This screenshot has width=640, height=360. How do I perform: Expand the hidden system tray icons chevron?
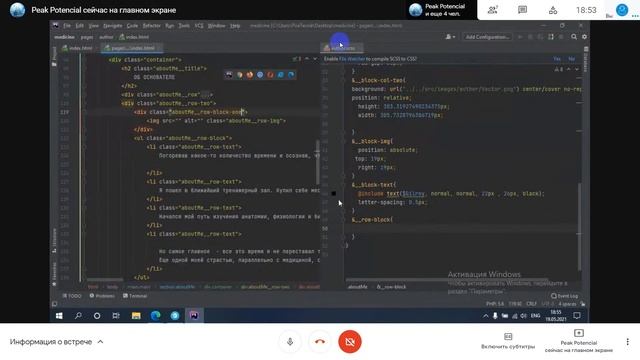(485, 316)
